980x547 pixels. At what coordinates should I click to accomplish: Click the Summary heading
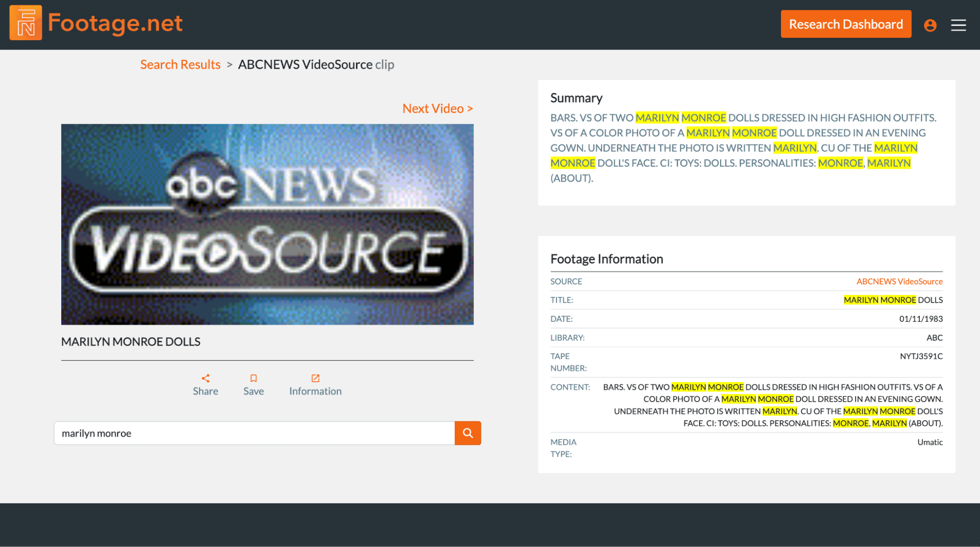(x=576, y=98)
